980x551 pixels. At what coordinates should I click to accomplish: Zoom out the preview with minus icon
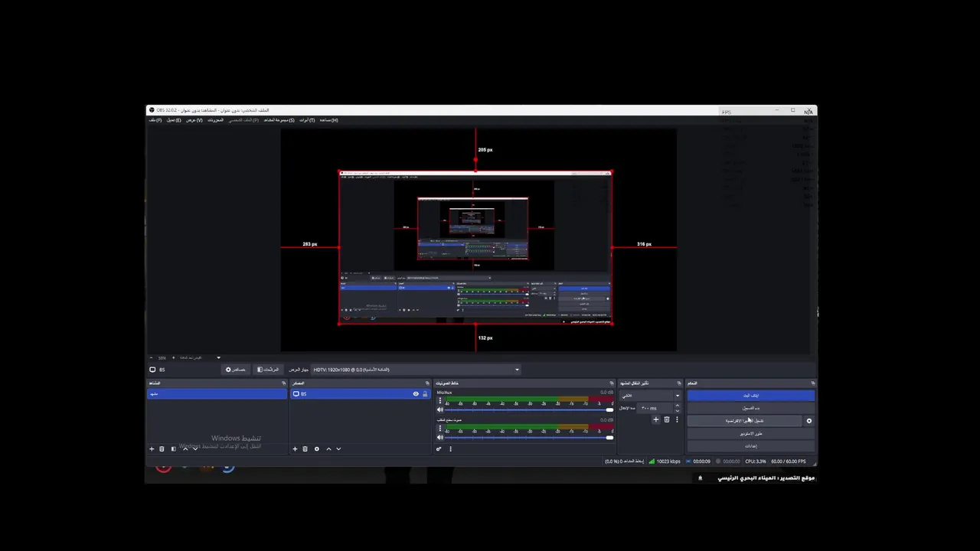click(x=152, y=357)
